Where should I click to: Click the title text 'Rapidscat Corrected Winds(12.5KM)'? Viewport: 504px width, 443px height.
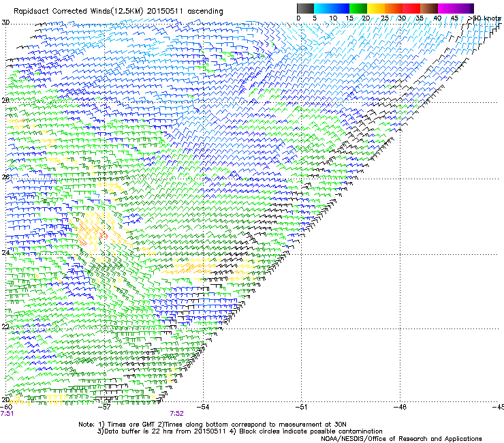[x=79, y=12]
